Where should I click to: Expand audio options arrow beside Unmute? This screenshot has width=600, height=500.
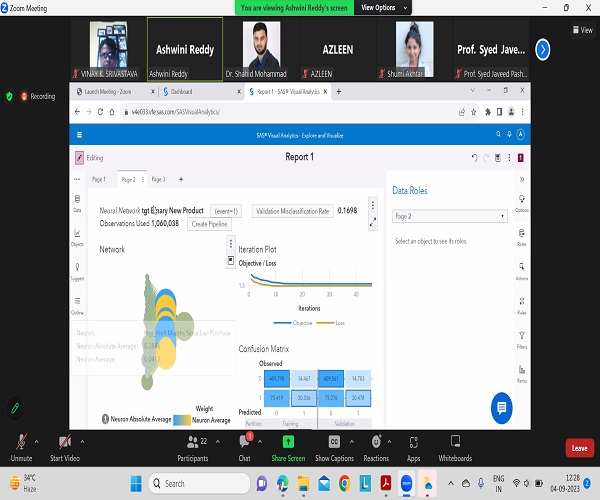(36, 441)
